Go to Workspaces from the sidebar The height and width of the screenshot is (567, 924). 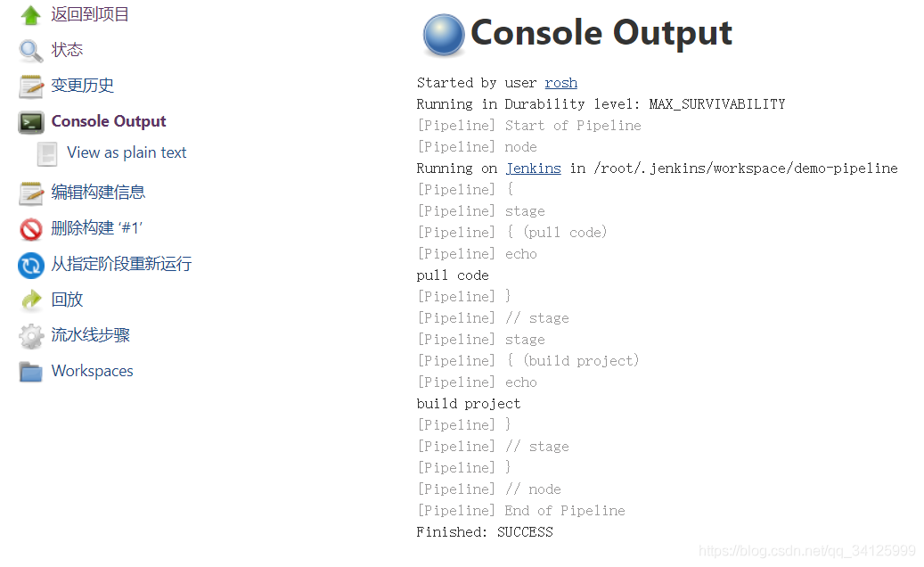[93, 371]
